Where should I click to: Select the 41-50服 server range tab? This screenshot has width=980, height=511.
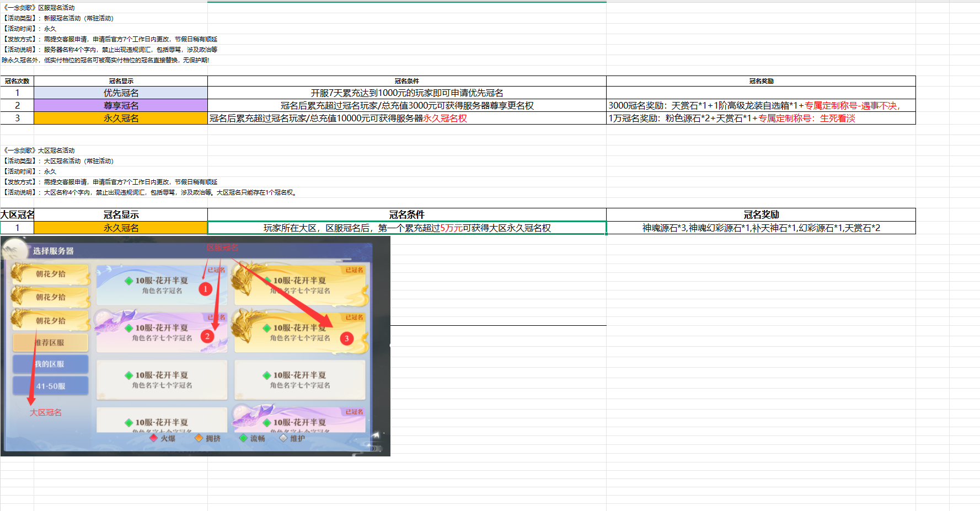click(x=51, y=386)
